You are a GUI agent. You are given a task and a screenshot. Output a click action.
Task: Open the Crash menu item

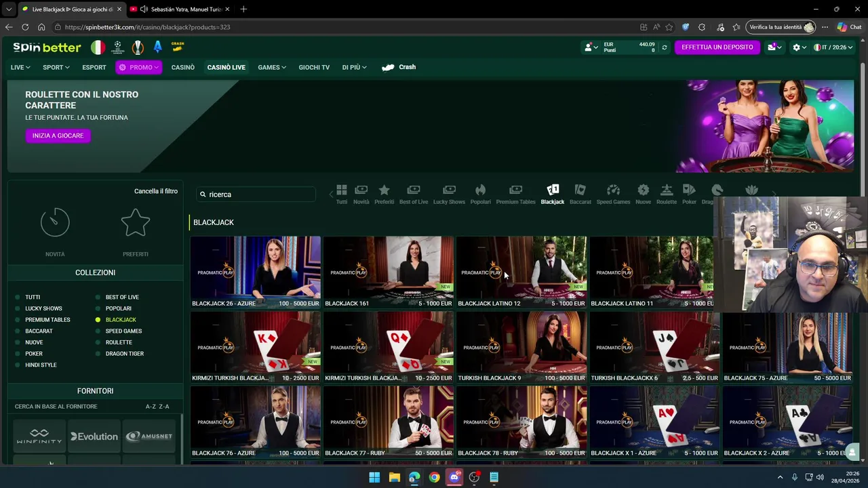[x=399, y=67]
